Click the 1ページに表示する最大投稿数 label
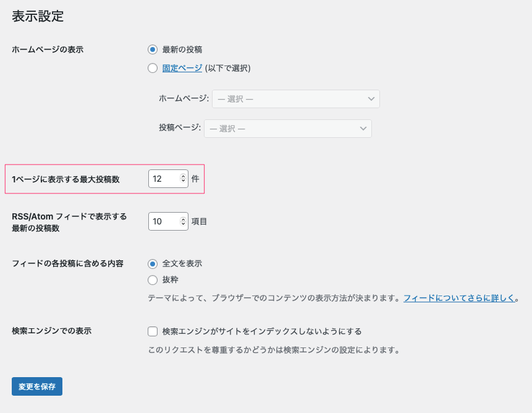This screenshot has width=532, height=413. click(x=65, y=179)
